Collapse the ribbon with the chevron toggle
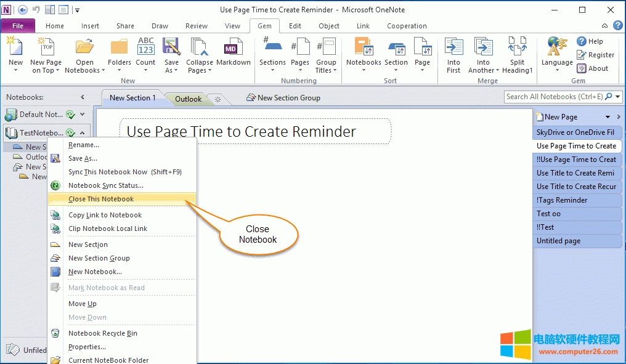The height and width of the screenshot is (364, 626). pos(604,26)
